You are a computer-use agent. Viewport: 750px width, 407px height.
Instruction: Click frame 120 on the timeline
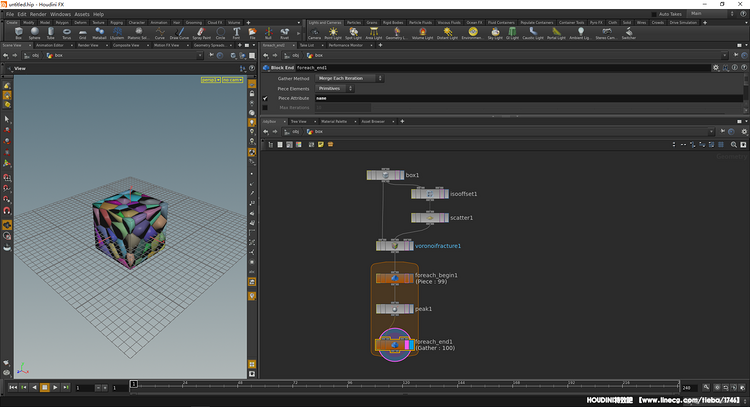tap(406, 385)
